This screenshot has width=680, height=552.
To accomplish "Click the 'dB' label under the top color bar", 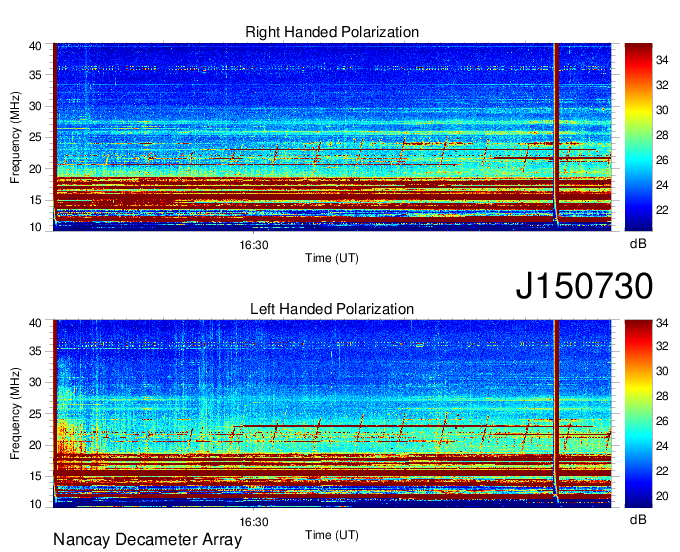I will point(638,244).
